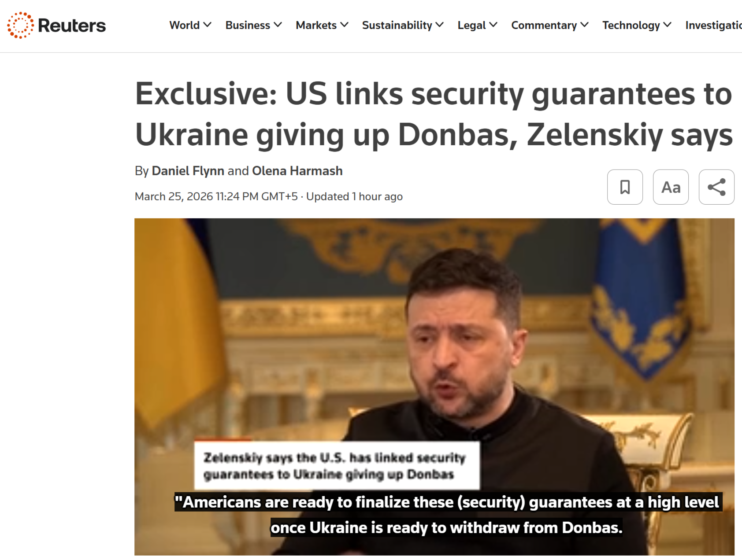Share this article

pyautogui.click(x=716, y=187)
